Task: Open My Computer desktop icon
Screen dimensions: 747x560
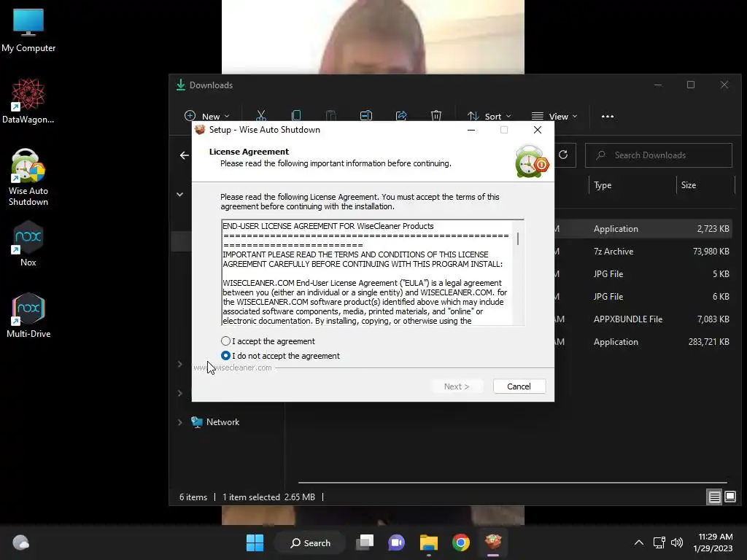Action: click(28, 31)
